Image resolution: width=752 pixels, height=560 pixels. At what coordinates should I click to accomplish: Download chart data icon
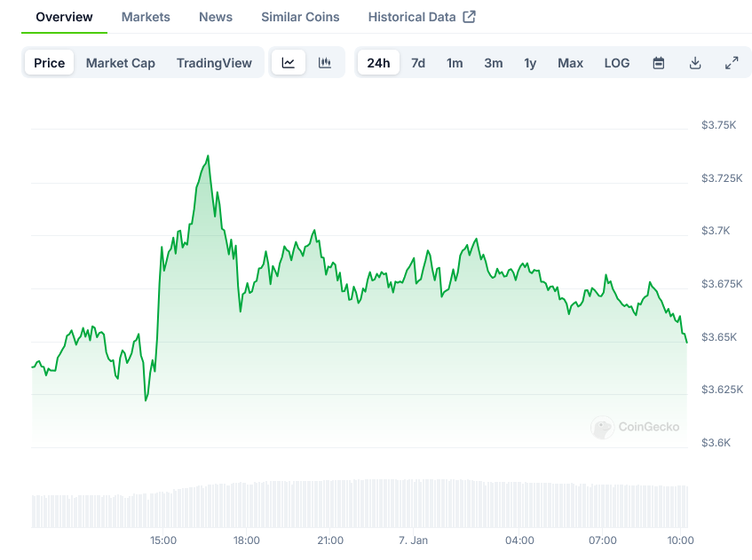coord(695,63)
